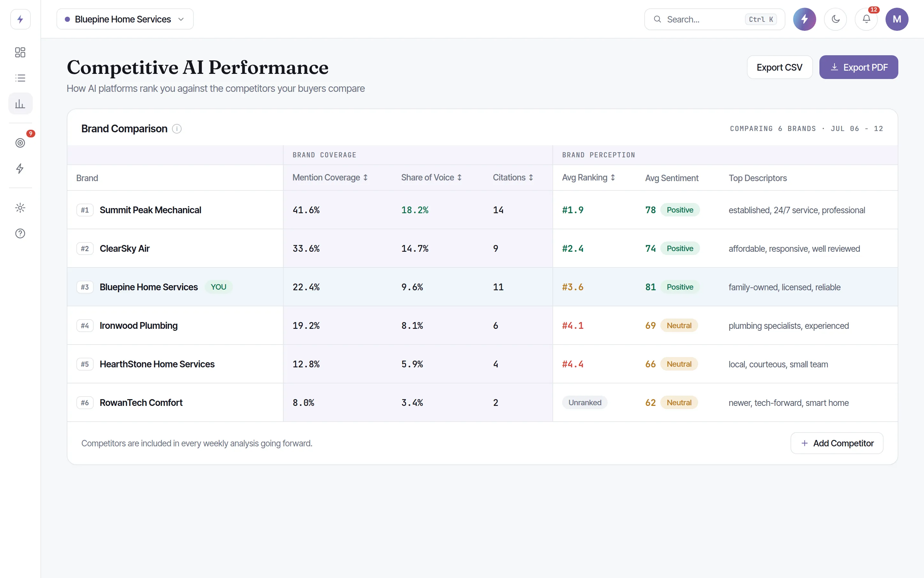Click the #6 rank chip for RowanTech
This screenshot has width=924, height=578.
[85, 403]
